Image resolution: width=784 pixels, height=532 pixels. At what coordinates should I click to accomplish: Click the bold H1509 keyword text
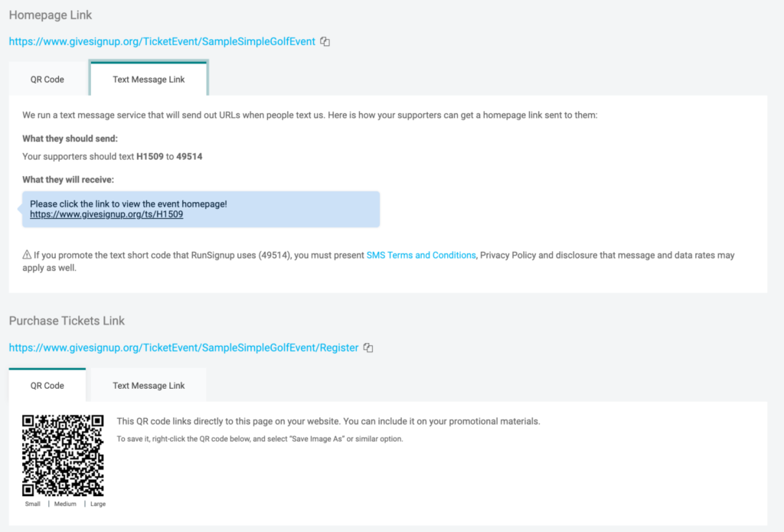coord(150,157)
